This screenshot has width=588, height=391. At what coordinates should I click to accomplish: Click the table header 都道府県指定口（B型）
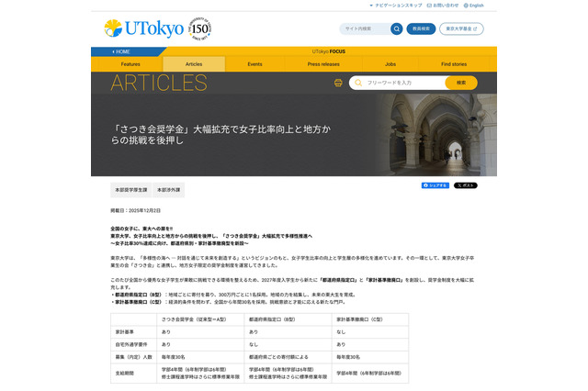click(272, 319)
